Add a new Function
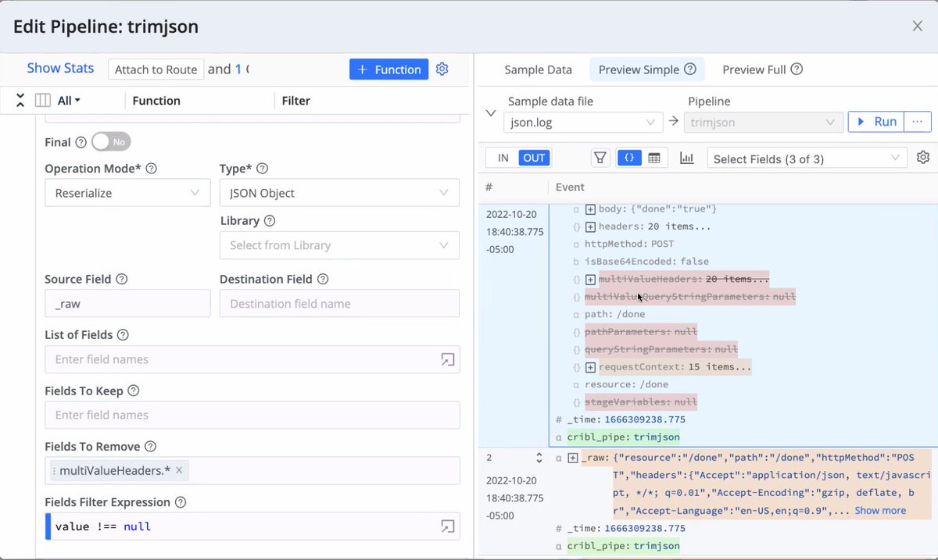 388,70
